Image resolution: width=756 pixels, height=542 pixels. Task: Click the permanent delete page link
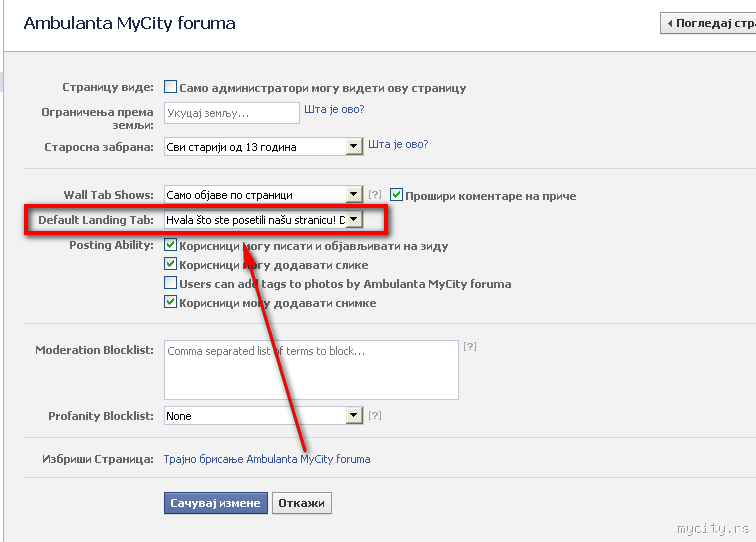tap(267, 459)
